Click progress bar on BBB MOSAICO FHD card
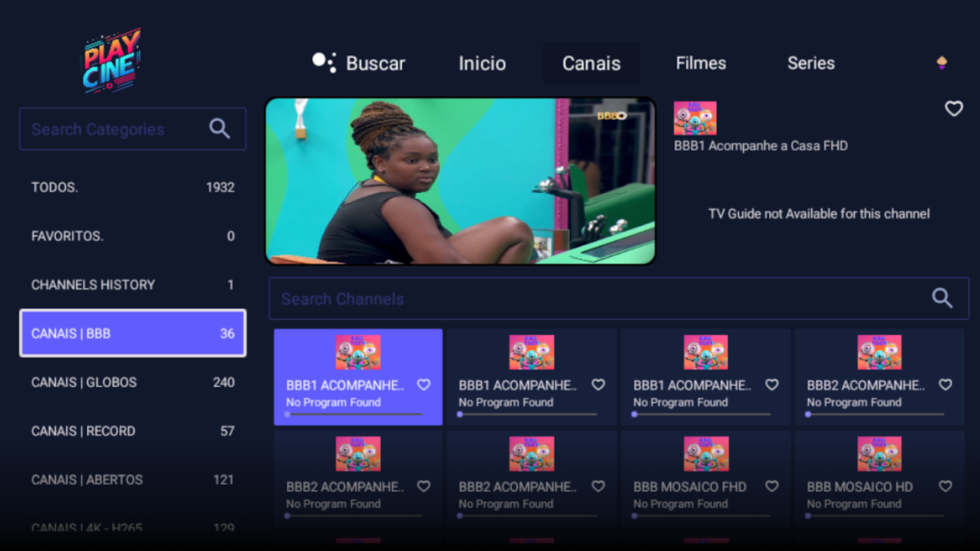980x551 pixels. coord(702,515)
